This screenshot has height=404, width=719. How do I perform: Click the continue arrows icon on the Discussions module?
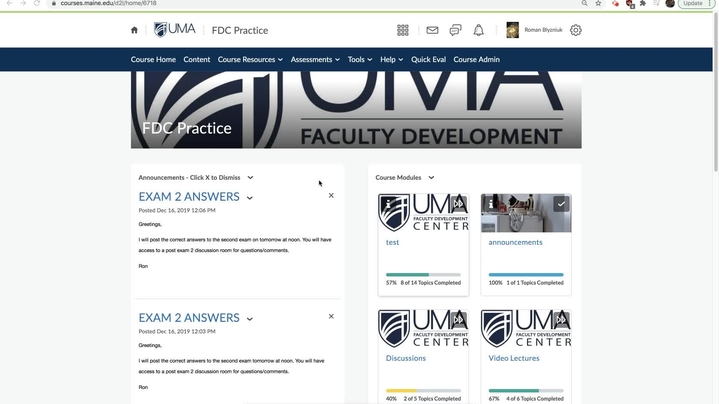(x=459, y=320)
